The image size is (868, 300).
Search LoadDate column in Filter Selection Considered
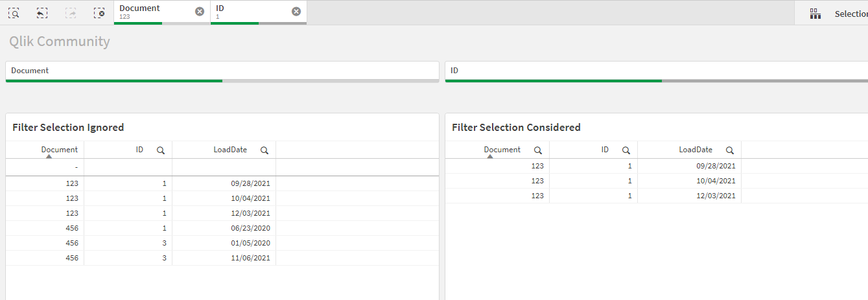click(730, 150)
